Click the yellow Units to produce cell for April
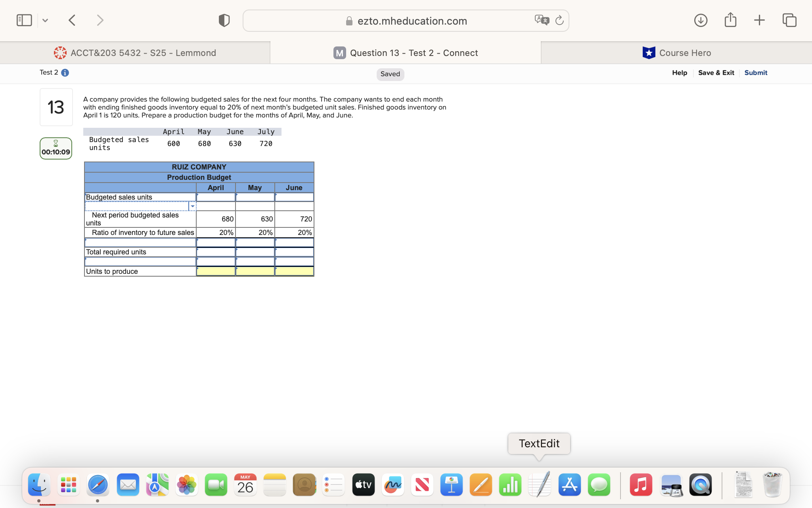Image resolution: width=812 pixels, height=508 pixels. [216, 271]
